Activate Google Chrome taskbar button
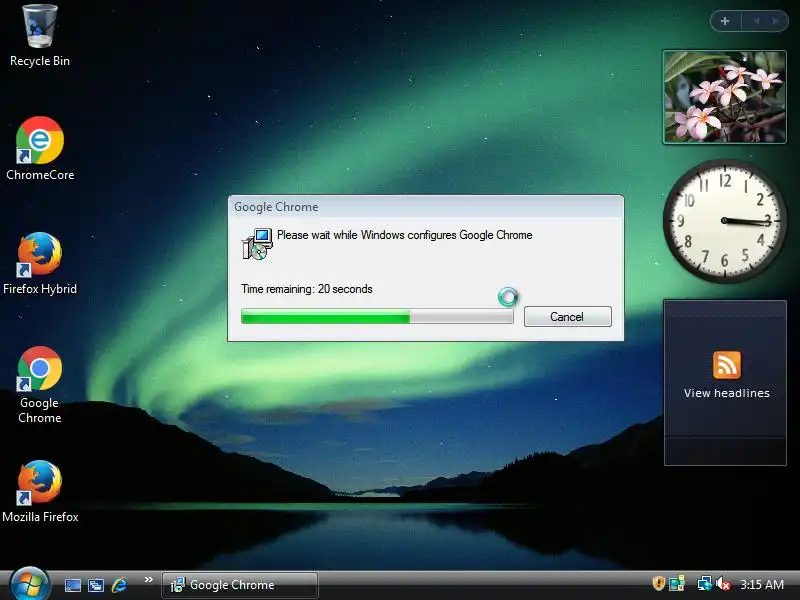This screenshot has width=800, height=600. pyautogui.click(x=240, y=585)
